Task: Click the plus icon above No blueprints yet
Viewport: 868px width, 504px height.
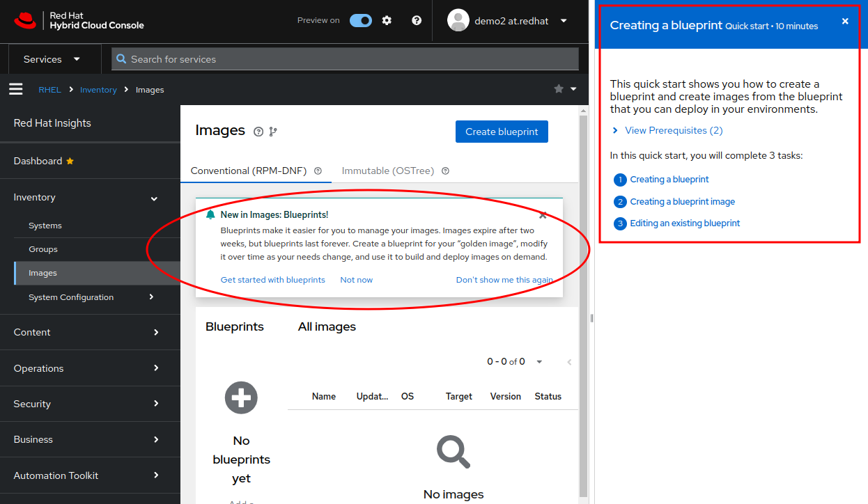Action: coord(241,398)
